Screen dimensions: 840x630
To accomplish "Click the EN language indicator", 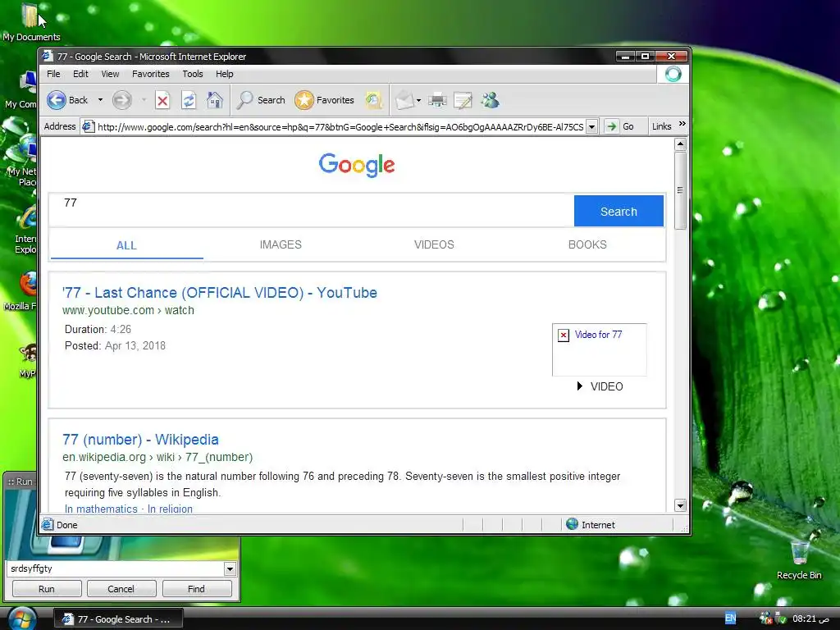I will (x=730, y=619).
